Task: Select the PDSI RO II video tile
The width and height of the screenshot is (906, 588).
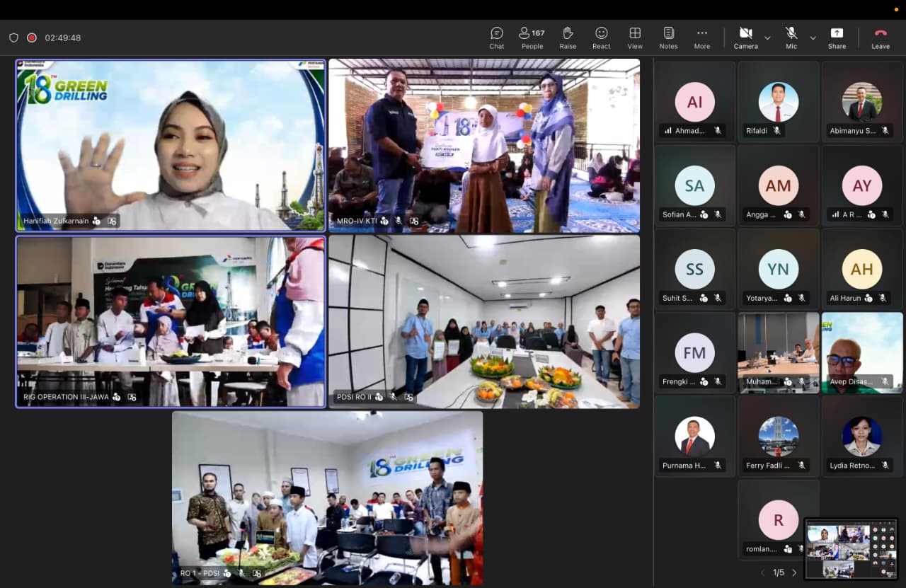Action: 484,322
